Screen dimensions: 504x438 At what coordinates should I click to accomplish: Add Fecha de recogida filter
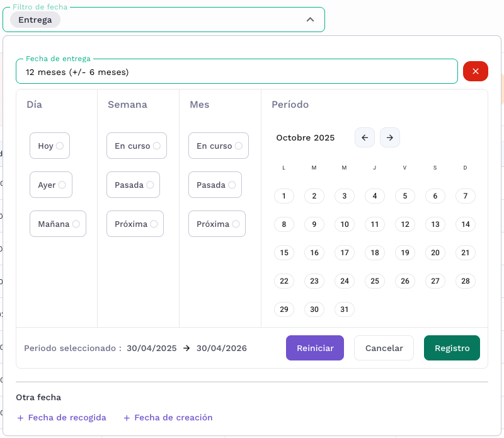tap(62, 417)
